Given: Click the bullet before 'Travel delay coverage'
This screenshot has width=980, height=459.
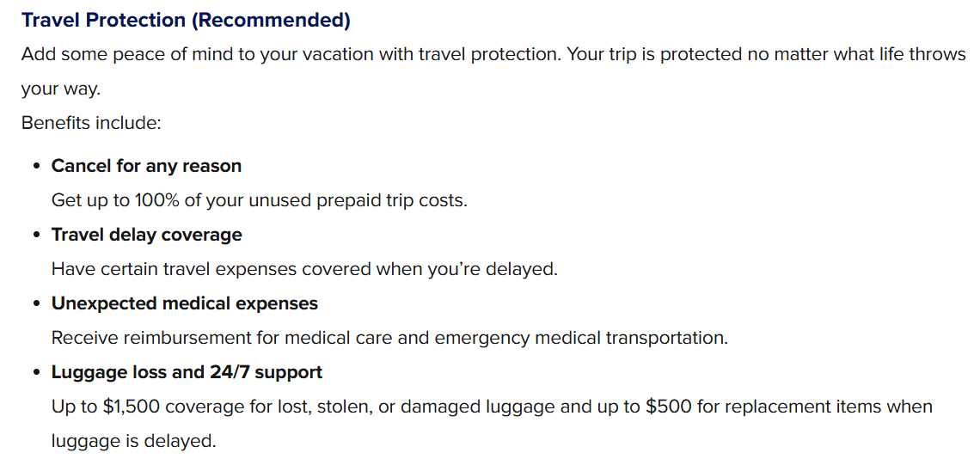Looking at the screenshot, I should (x=36, y=235).
